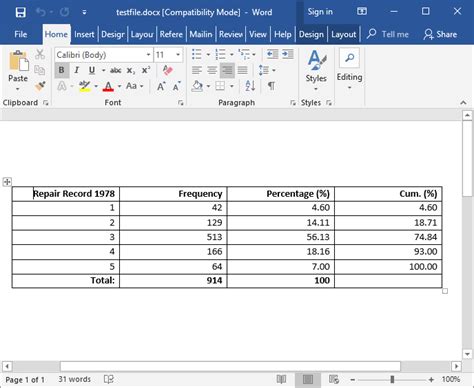
Task: Redo the previous action
Action: point(64,12)
